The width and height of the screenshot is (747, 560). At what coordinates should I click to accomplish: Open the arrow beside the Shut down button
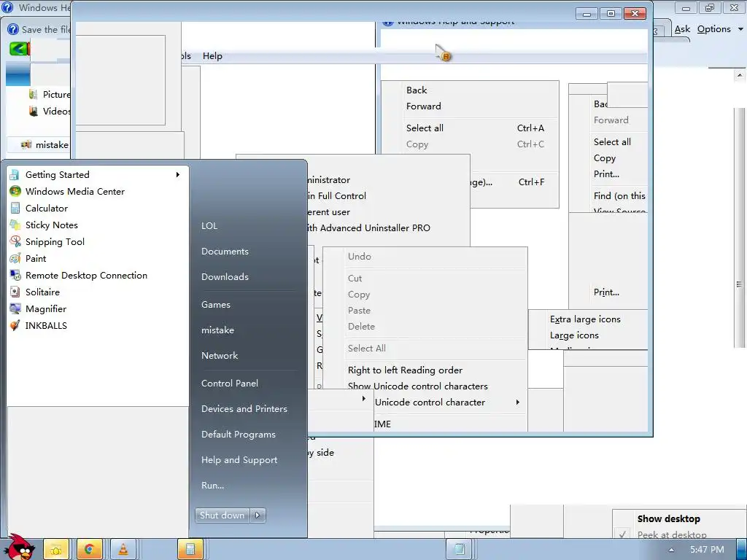pos(258,516)
